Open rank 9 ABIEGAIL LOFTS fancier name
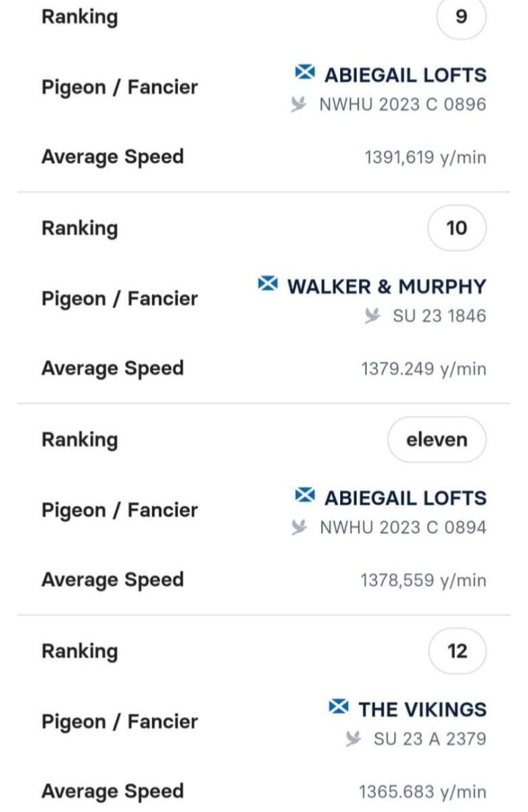528x812 pixels. (x=406, y=74)
